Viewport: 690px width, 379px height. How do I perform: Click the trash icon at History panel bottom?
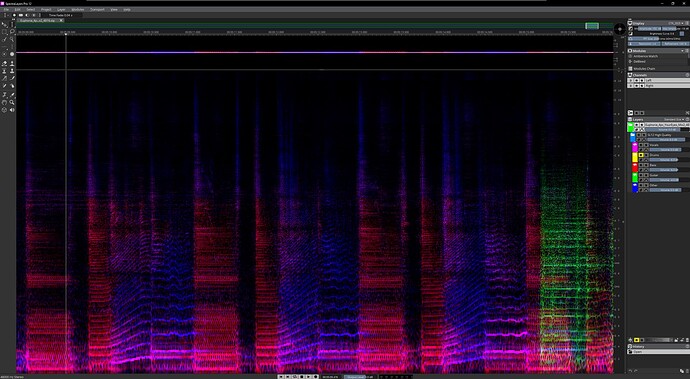687,371
